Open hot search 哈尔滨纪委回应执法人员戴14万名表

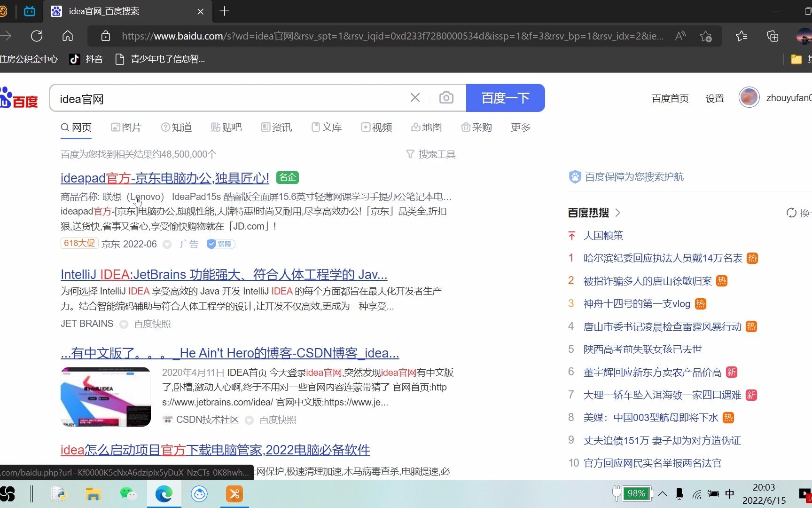pos(663,258)
